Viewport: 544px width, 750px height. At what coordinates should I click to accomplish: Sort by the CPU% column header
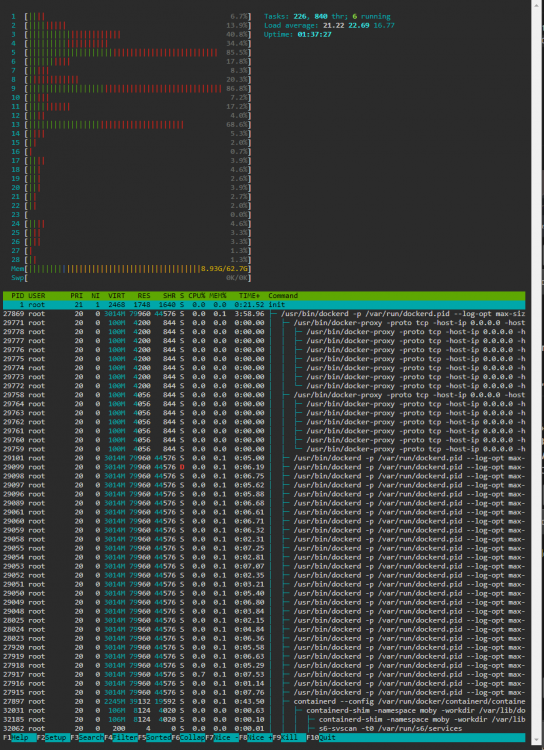[x=197, y=296]
